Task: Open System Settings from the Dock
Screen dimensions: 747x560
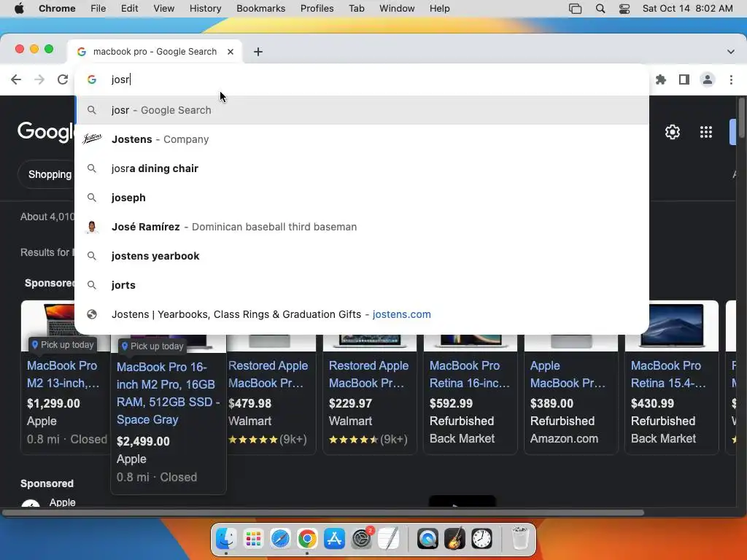Action: click(x=362, y=539)
